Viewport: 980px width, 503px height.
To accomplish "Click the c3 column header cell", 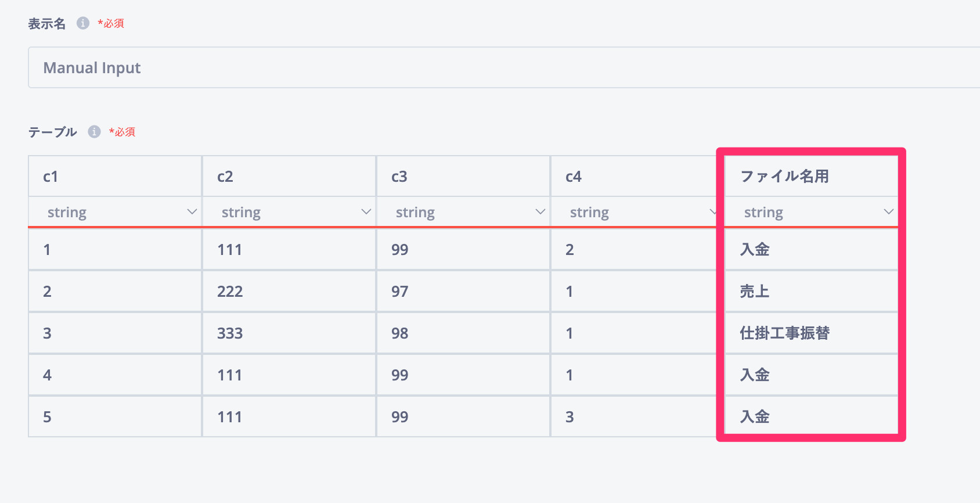I will coord(463,177).
